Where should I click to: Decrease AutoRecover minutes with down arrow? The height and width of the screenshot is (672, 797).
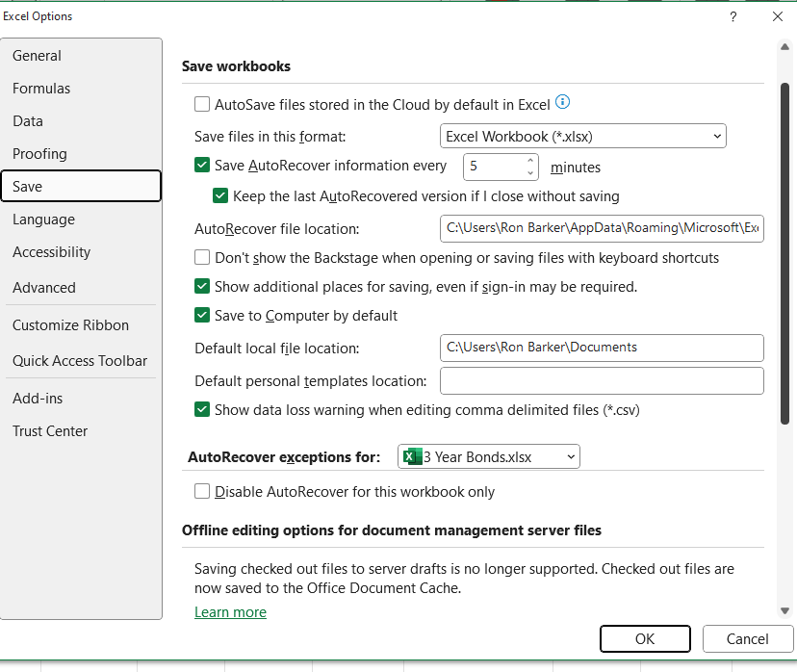point(530,173)
